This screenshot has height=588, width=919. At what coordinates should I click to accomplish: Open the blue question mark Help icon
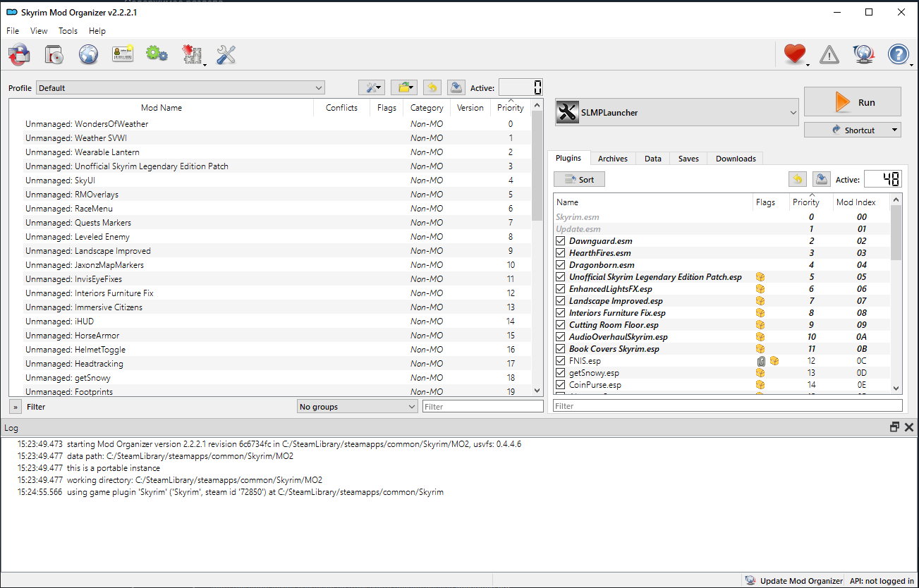(899, 54)
